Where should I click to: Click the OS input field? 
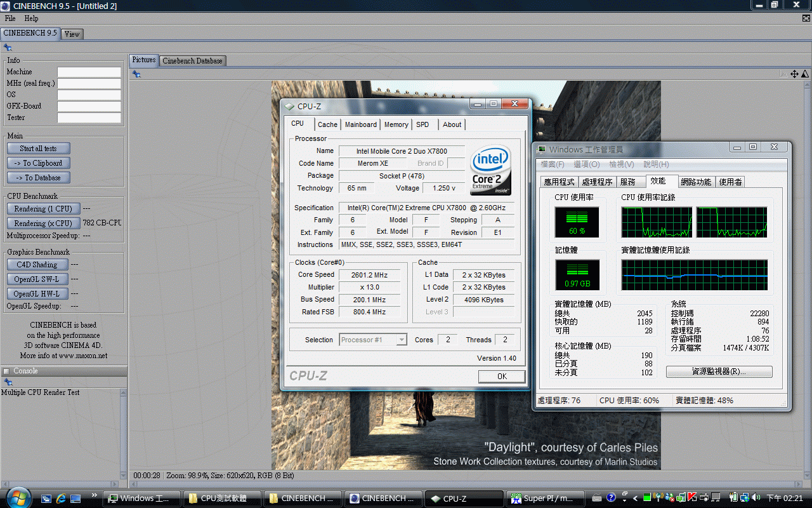click(x=89, y=95)
